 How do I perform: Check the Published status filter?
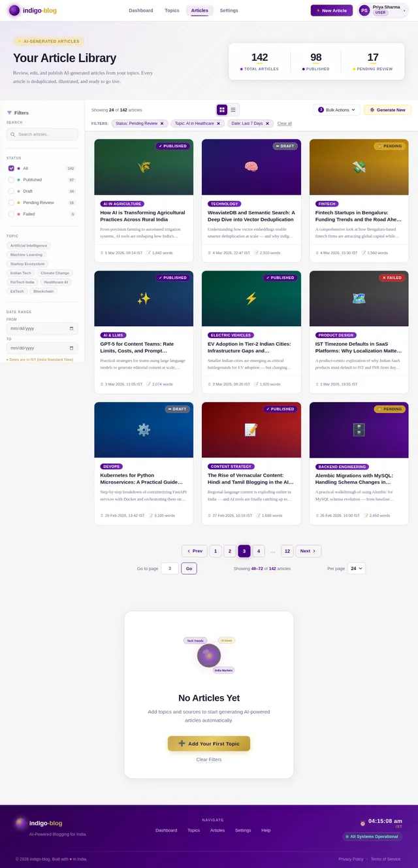point(11,180)
